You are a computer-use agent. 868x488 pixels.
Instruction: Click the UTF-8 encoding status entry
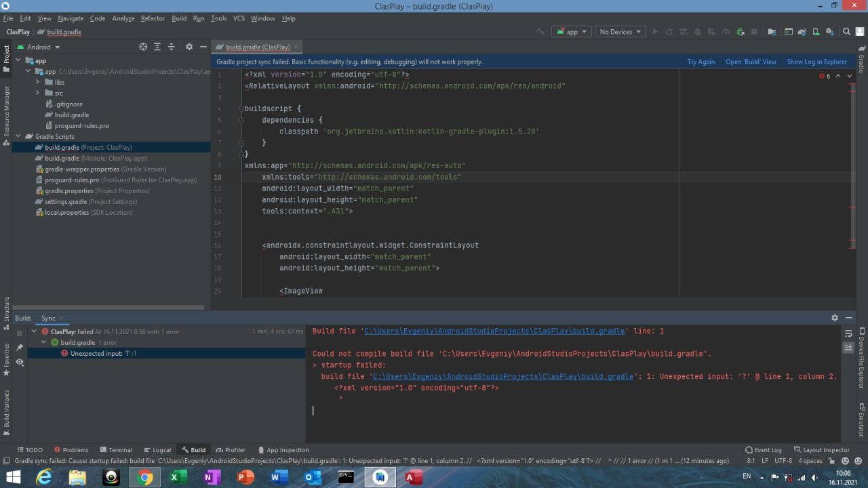click(x=783, y=461)
